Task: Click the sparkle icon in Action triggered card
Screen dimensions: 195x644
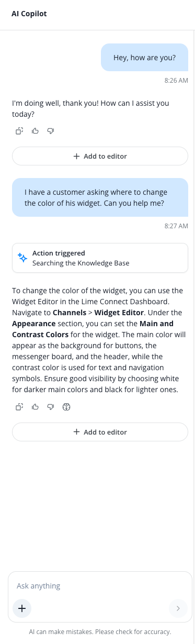Action: pos(22,258)
